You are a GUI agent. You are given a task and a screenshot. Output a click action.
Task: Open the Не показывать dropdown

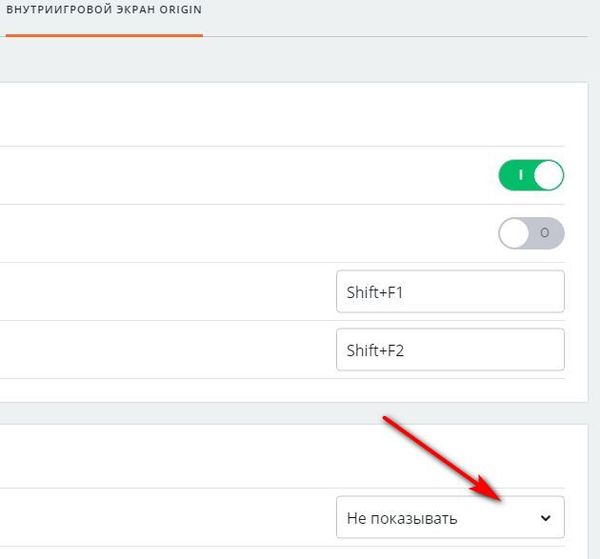point(450,517)
